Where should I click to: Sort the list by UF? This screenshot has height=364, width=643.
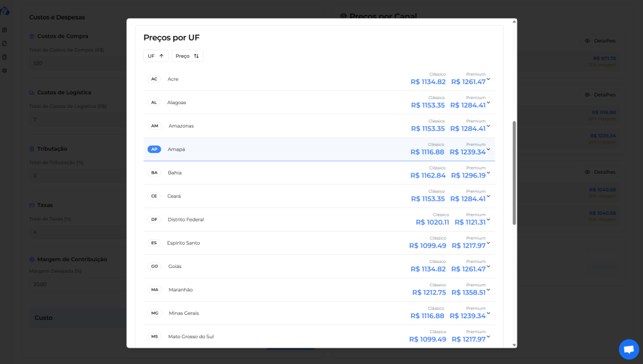coord(156,56)
